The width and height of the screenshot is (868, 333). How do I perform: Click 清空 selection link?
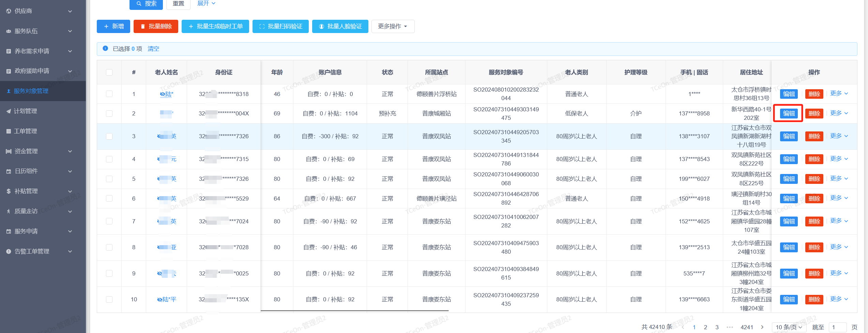pos(153,49)
